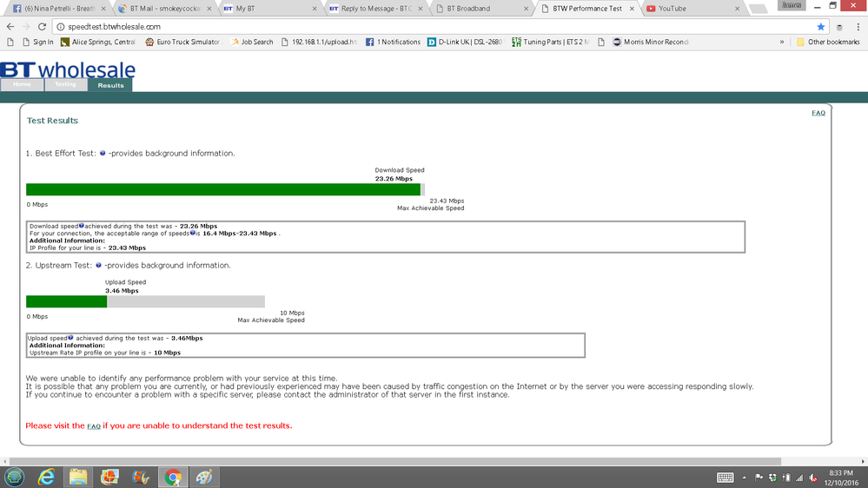
Task: Click the horizontal scrollbar thumb
Action: 395,461
